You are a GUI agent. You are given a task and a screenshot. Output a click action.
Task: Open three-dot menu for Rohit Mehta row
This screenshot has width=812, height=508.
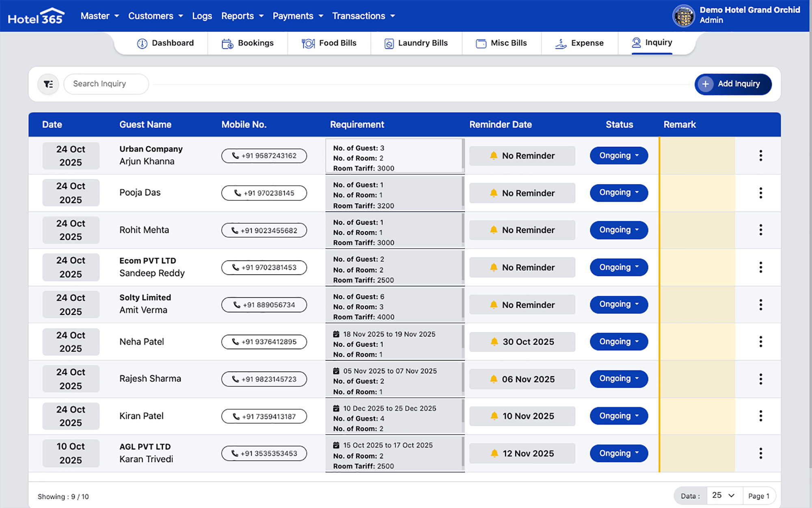[760, 230]
